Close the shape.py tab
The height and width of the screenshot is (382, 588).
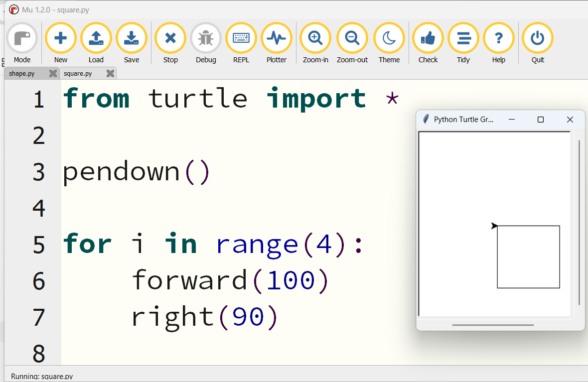coord(53,74)
